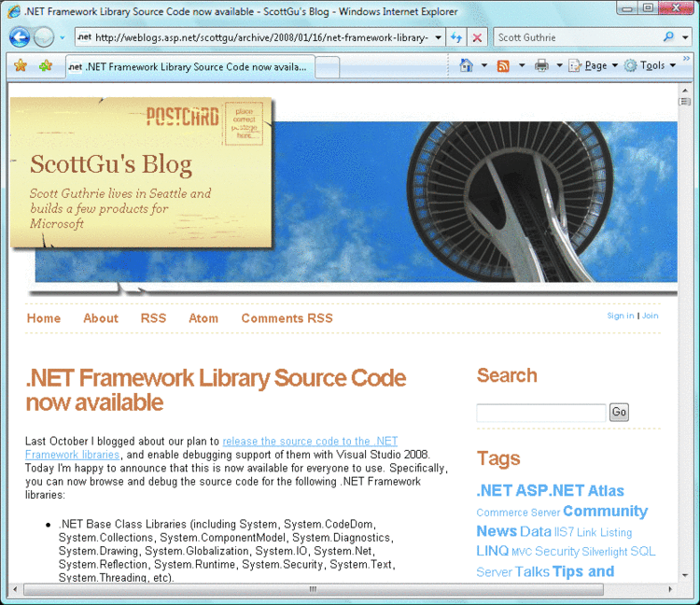Select the Community News tag
Image resolution: width=700 pixels, height=605 pixels.
(x=606, y=511)
